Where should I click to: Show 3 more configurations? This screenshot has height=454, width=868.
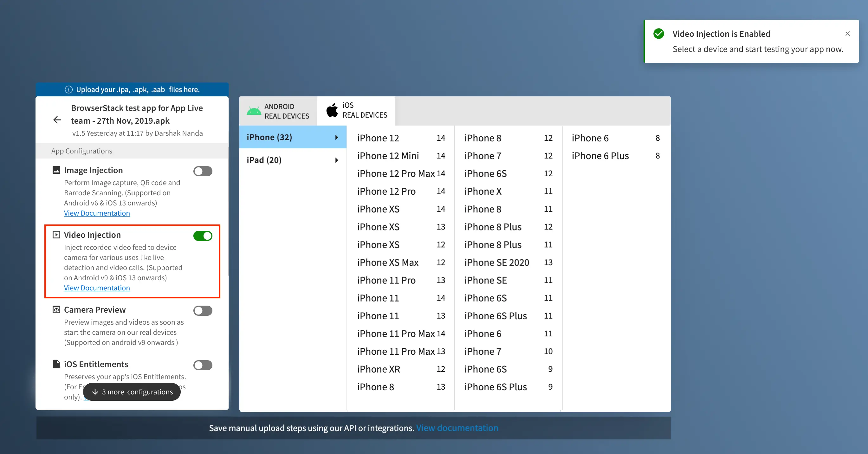(x=132, y=392)
